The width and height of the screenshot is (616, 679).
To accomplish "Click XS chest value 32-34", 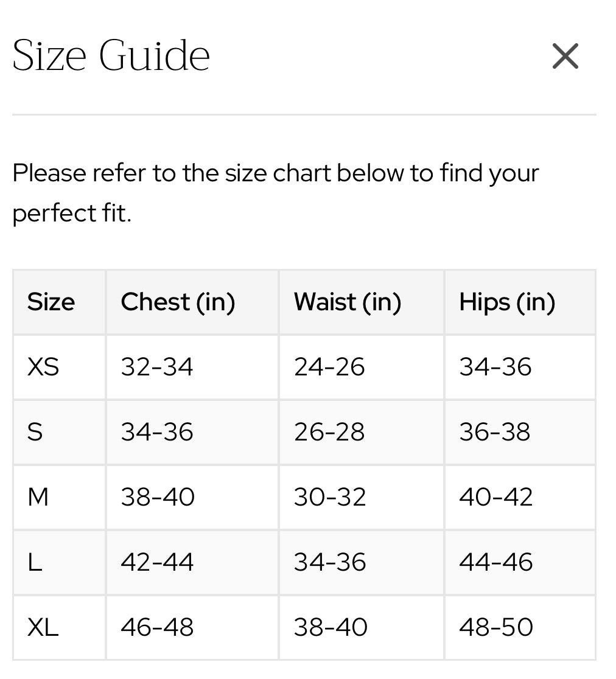I will pyautogui.click(x=157, y=367).
